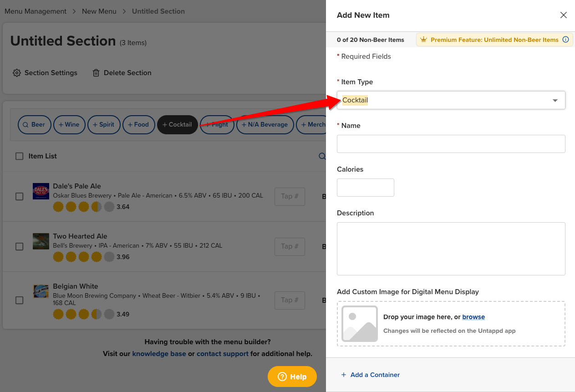Click the '0 of 20 Non-Beer Items' counter
This screenshot has height=392, width=575.
click(x=371, y=40)
